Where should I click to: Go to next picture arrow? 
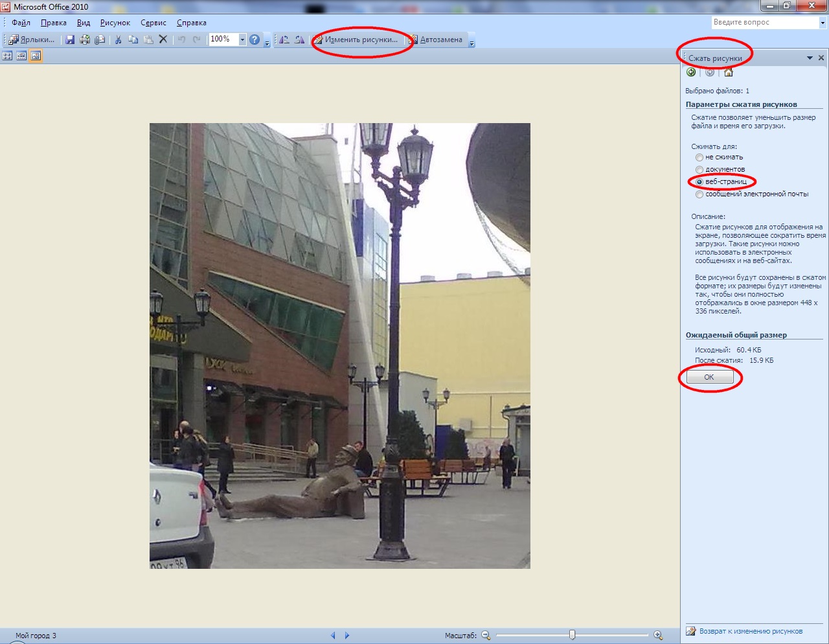coord(347,636)
